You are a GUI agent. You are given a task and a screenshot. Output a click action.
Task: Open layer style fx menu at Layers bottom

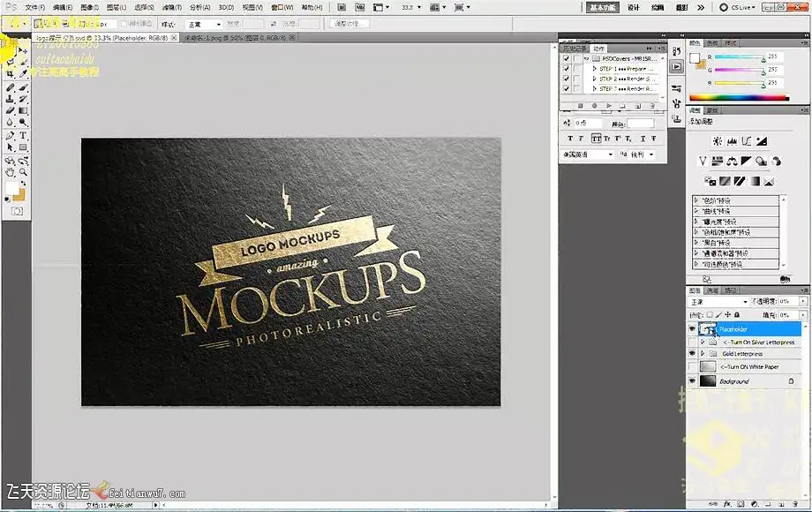tap(726, 505)
